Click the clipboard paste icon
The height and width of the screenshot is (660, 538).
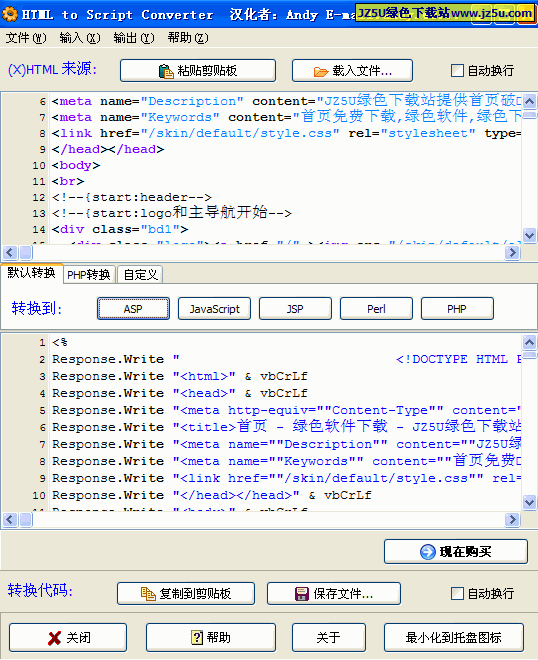click(x=166, y=71)
